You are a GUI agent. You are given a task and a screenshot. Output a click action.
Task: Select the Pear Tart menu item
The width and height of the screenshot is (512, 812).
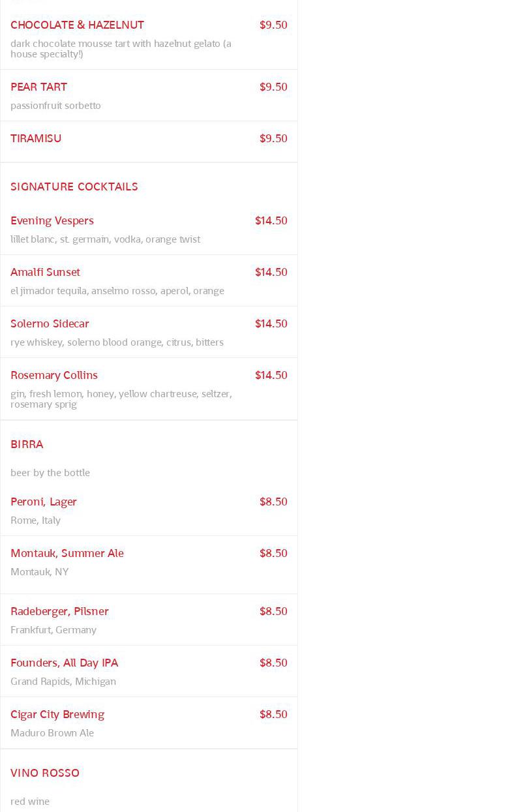coord(38,87)
